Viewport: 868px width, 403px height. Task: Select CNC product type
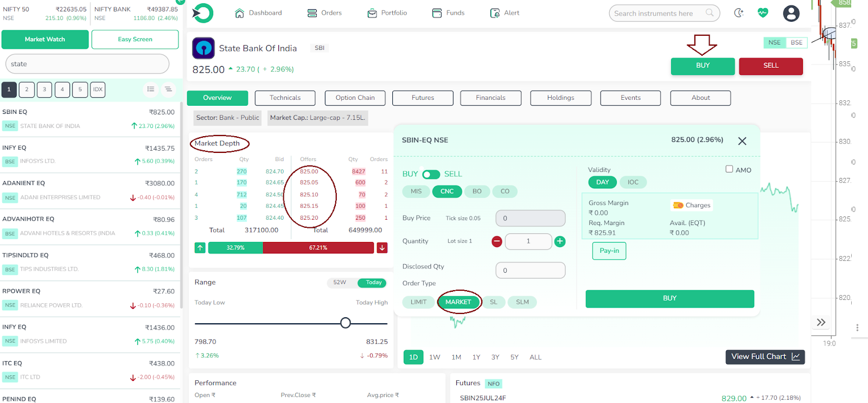coord(447,191)
